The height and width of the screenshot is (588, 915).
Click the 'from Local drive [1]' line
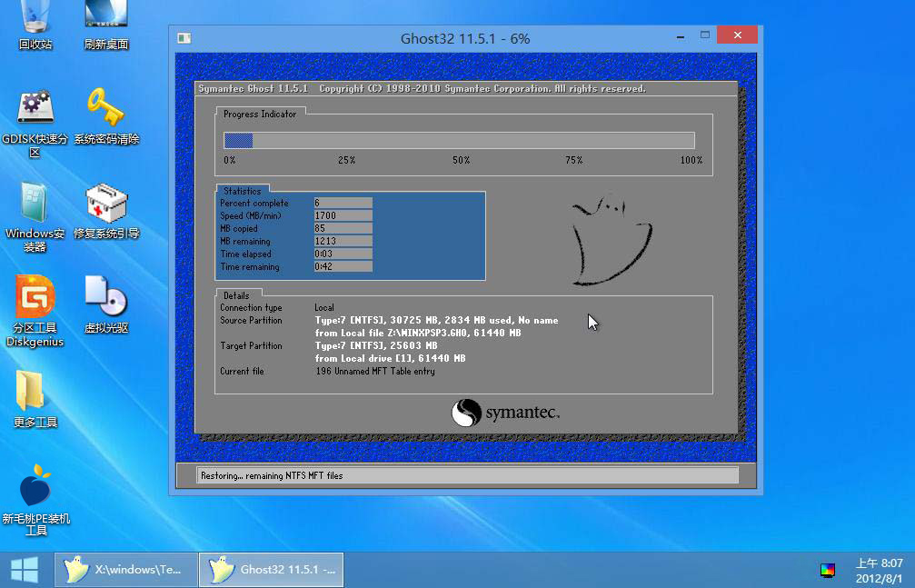pyautogui.click(x=391, y=358)
